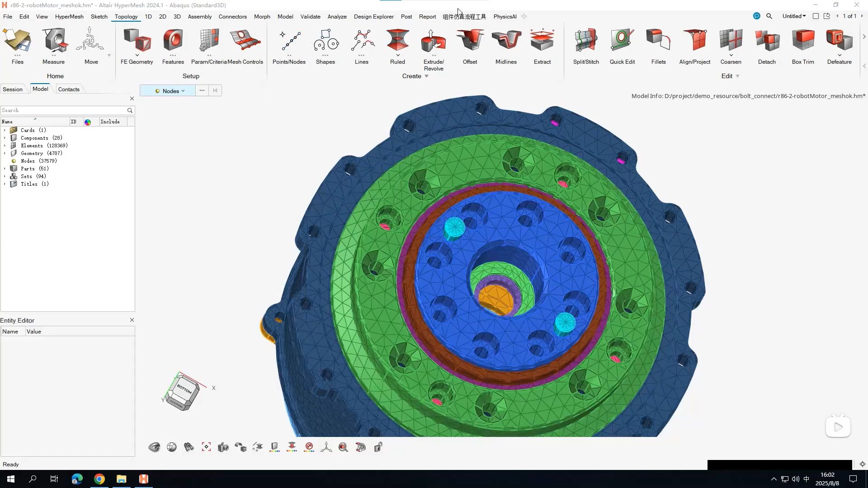868x488 pixels.
Task: Click the Mesh Controls icon
Action: pos(245,46)
